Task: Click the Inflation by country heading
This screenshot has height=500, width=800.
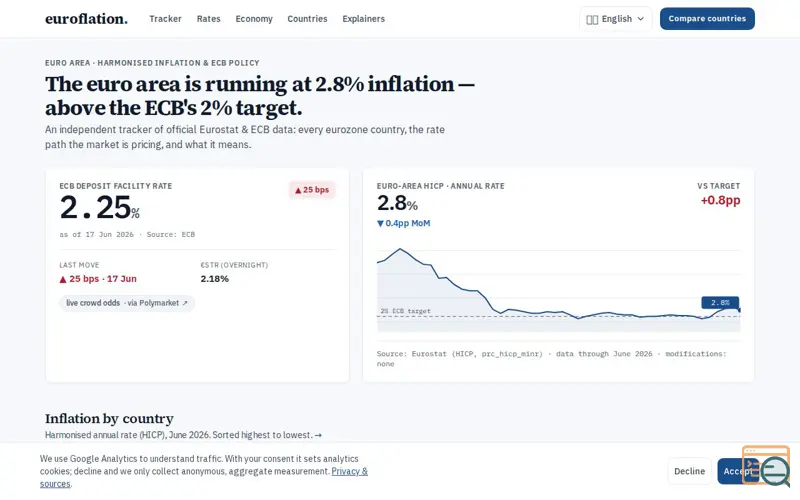Action: pyautogui.click(x=109, y=418)
